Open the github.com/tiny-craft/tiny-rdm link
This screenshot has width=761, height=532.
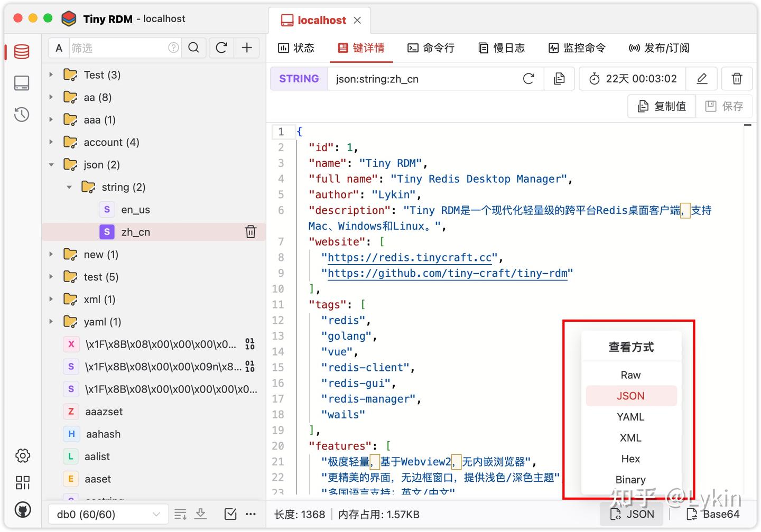pos(448,273)
